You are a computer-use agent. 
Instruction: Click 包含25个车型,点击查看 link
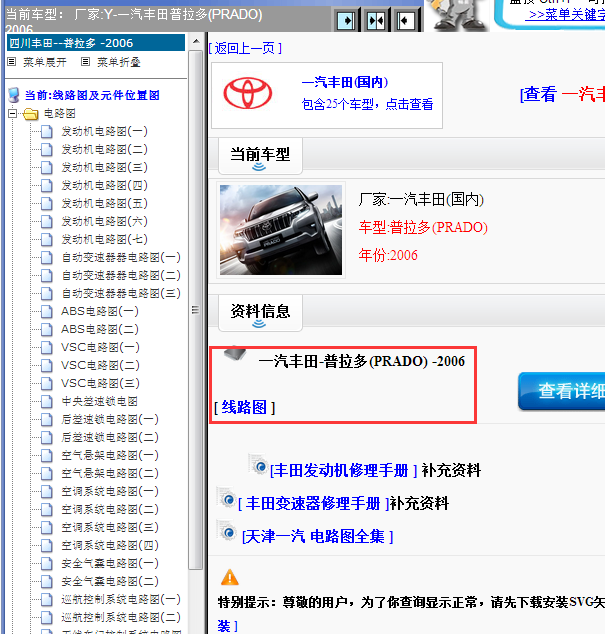(x=368, y=104)
